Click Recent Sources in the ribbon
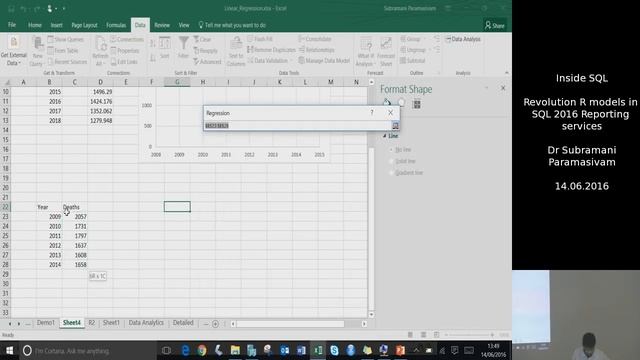Image resolution: width=640 pixels, height=360 pixels. tap(67, 62)
